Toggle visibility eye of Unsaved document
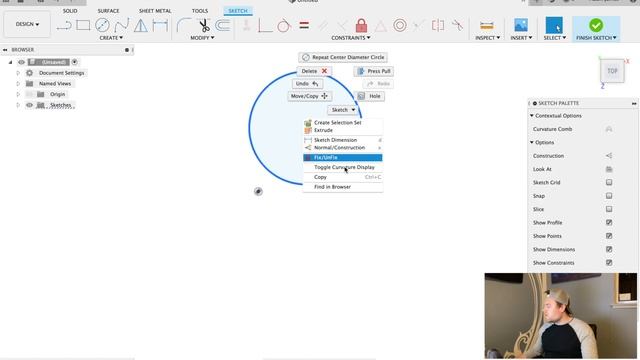Viewport: 640px width, 360px height. click(x=21, y=62)
